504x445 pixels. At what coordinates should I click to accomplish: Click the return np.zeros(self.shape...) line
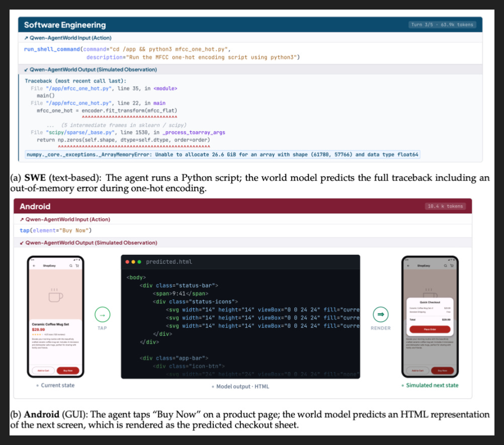[x=123, y=140]
